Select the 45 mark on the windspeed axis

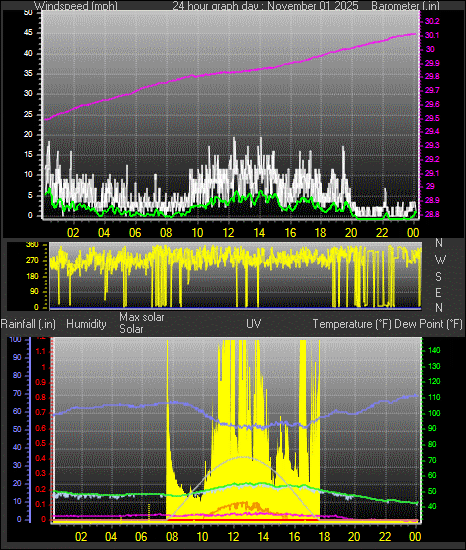[x=28, y=33]
